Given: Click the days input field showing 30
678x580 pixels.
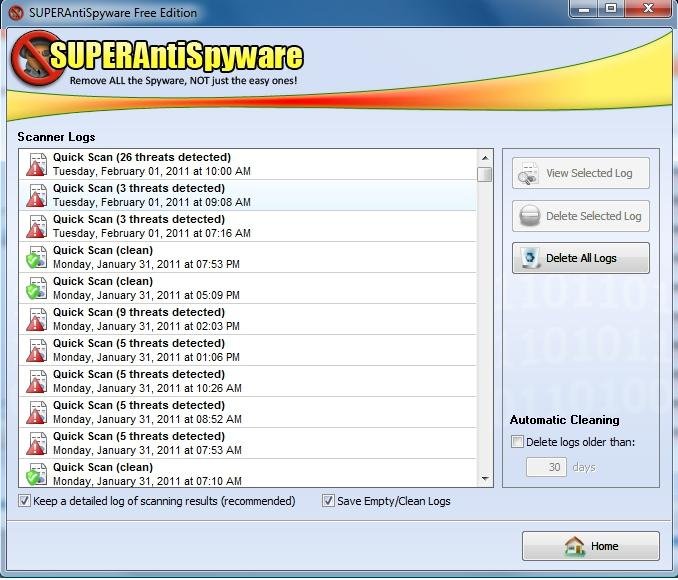Looking at the screenshot, I should [546, 467].
